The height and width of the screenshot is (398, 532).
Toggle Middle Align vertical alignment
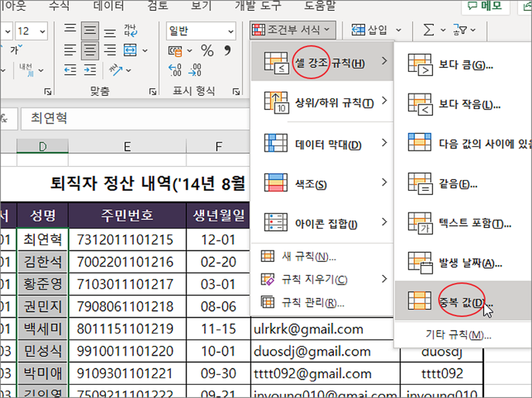point(90,31)
